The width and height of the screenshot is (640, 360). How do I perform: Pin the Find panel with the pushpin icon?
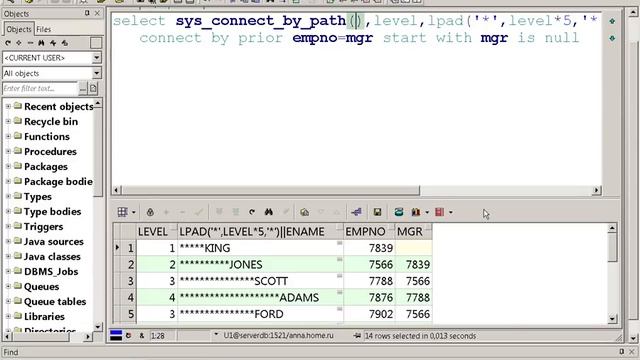[x=621, y=351]
